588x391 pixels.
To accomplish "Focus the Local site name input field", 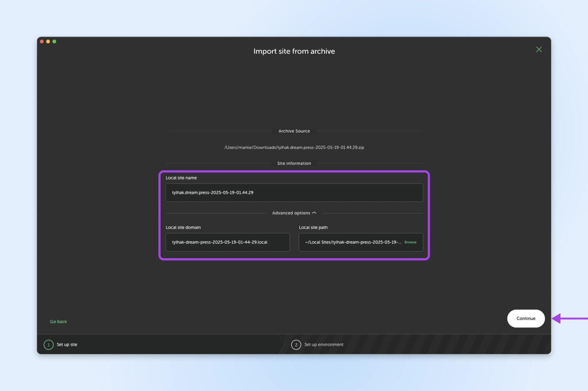I will click(x=294, y=193).
